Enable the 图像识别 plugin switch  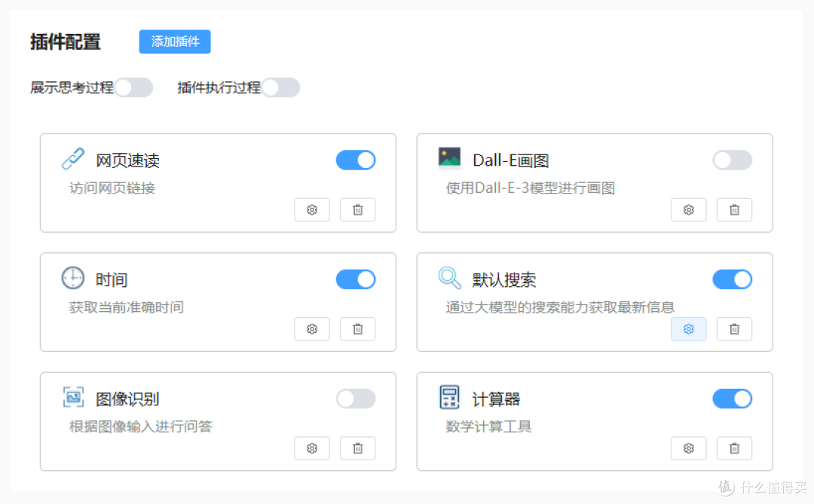(356, 399)
